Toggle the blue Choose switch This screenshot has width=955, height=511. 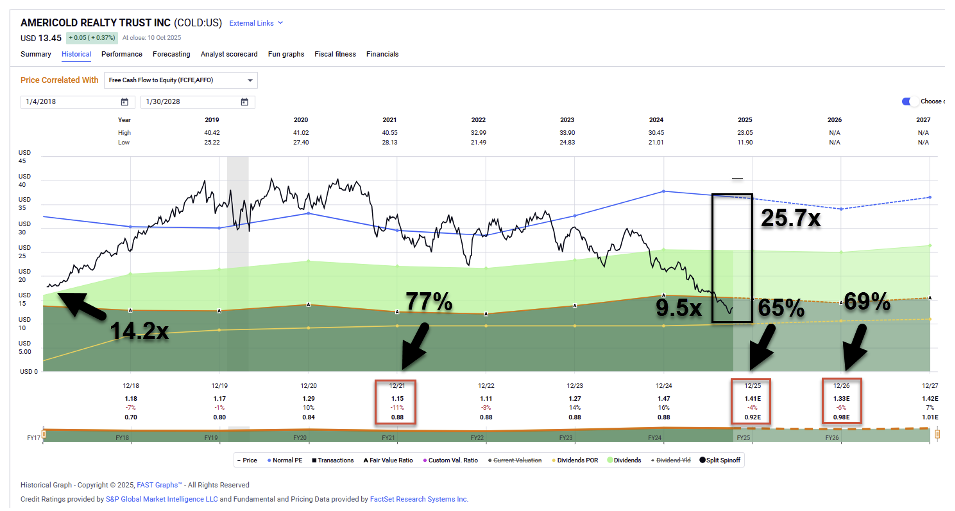point(907,101)
